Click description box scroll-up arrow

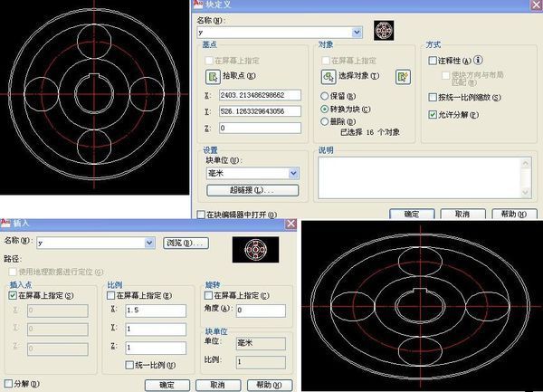click(526, 163)
